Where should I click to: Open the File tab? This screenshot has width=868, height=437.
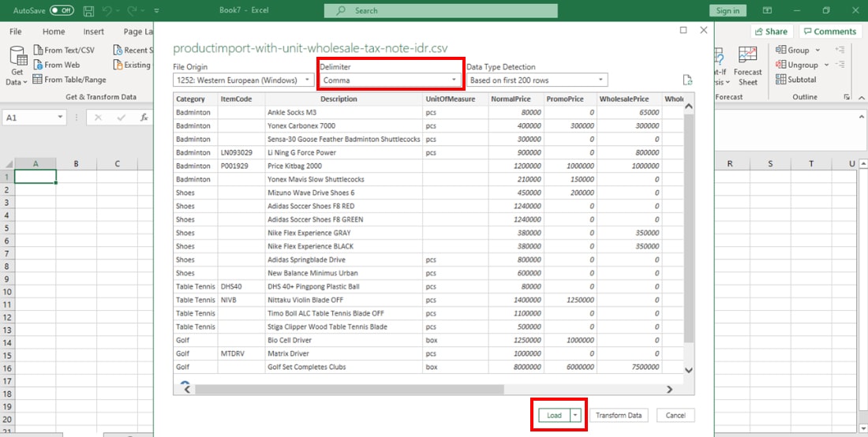coord(16,32)
